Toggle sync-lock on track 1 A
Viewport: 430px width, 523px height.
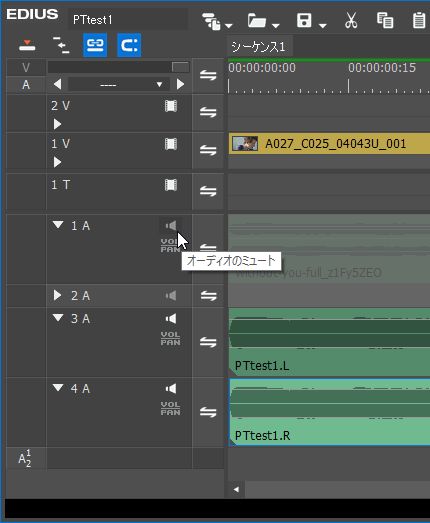[208, 248]
